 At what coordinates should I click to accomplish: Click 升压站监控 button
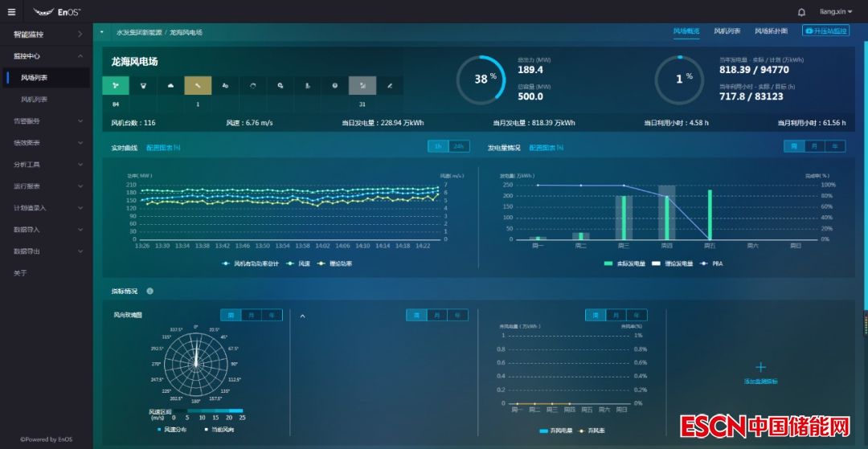(x=825, y=31)
